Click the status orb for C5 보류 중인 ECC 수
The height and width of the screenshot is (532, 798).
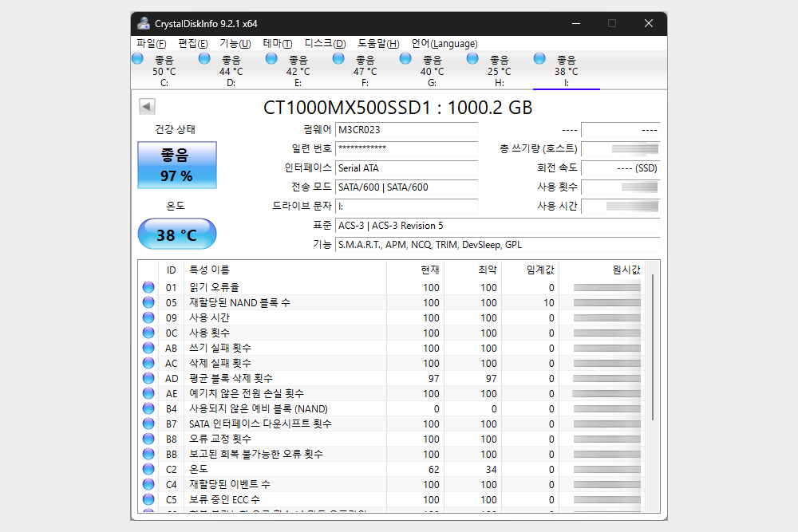148,499
